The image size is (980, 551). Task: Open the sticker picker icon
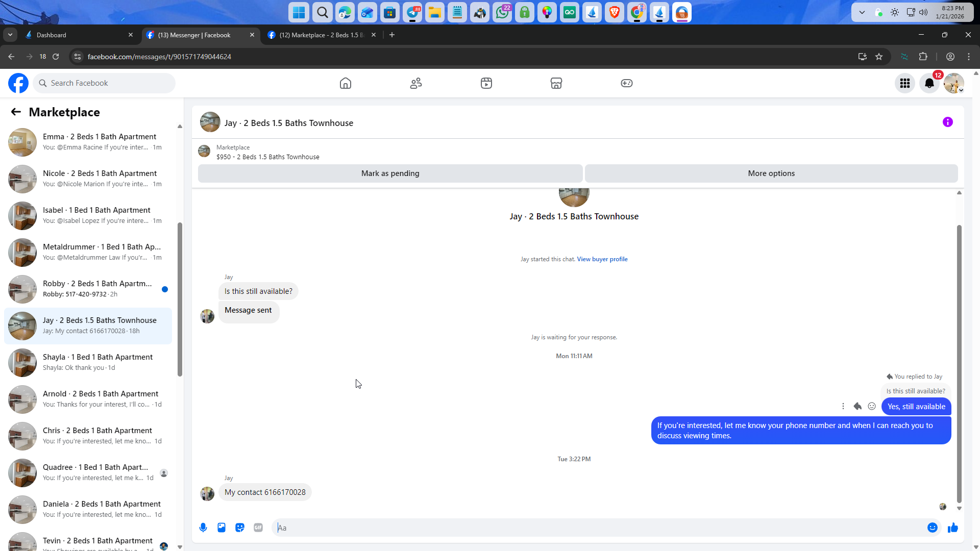coord(240,528)
